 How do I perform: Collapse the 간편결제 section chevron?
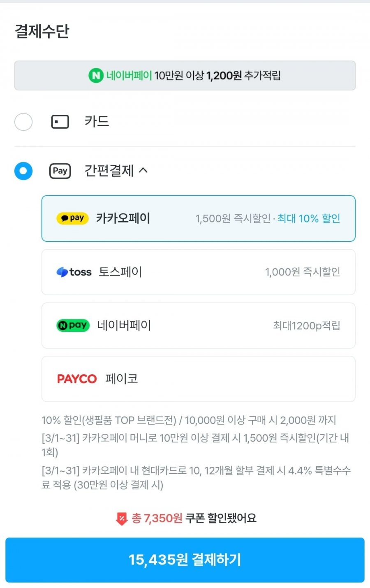[143, 170]
